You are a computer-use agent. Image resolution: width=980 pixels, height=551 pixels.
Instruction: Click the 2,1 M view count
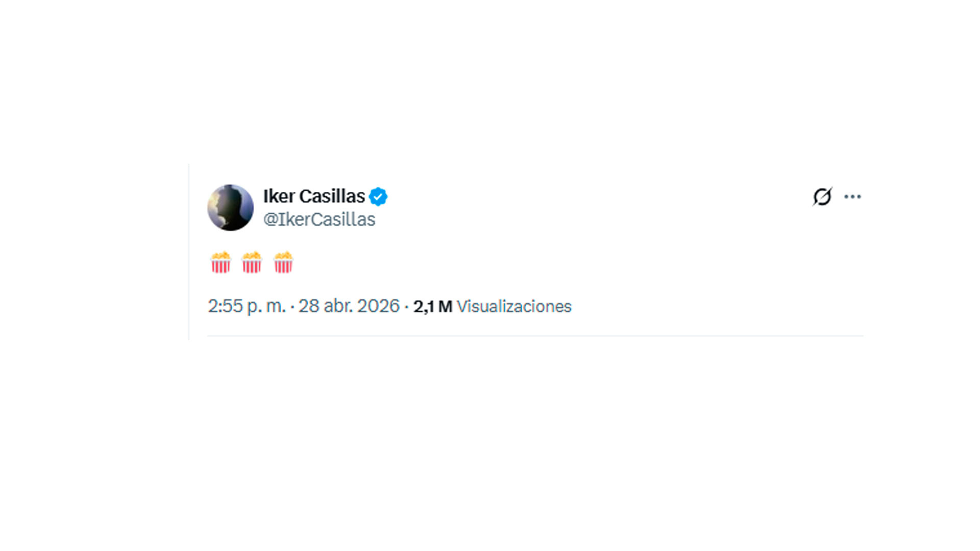pyautogui.click(x=432, y=307)
